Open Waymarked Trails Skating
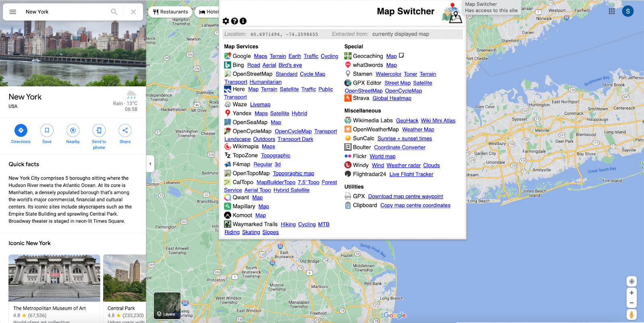 pos(251,232)
